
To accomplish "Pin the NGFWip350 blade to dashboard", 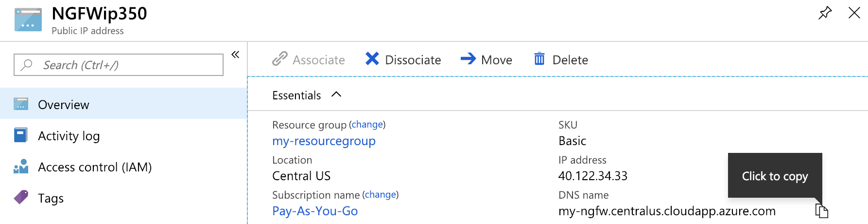I will 825,13.
